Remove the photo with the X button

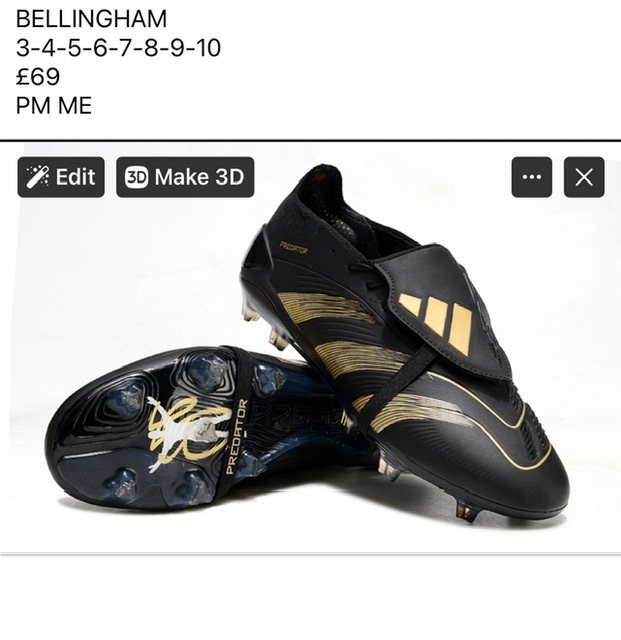(x=584, y=177)
